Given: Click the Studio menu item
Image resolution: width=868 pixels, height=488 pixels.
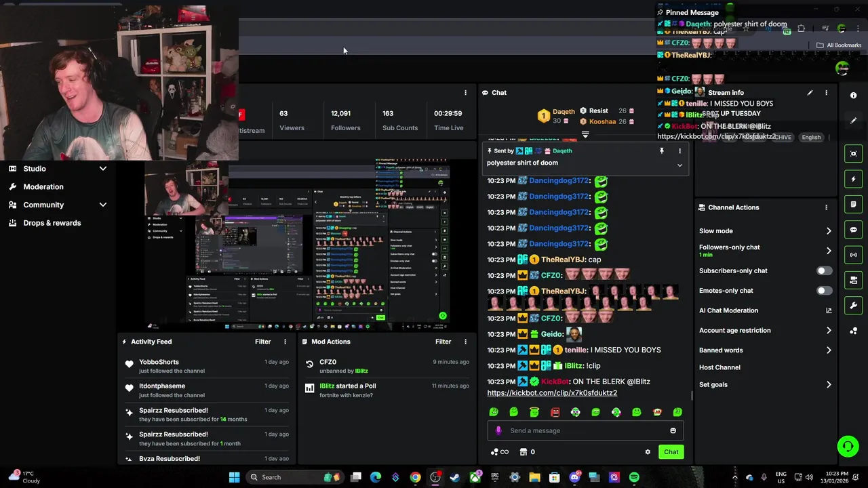Looking at the screenshot, I should pyautogui.click(x=35, y=169).
